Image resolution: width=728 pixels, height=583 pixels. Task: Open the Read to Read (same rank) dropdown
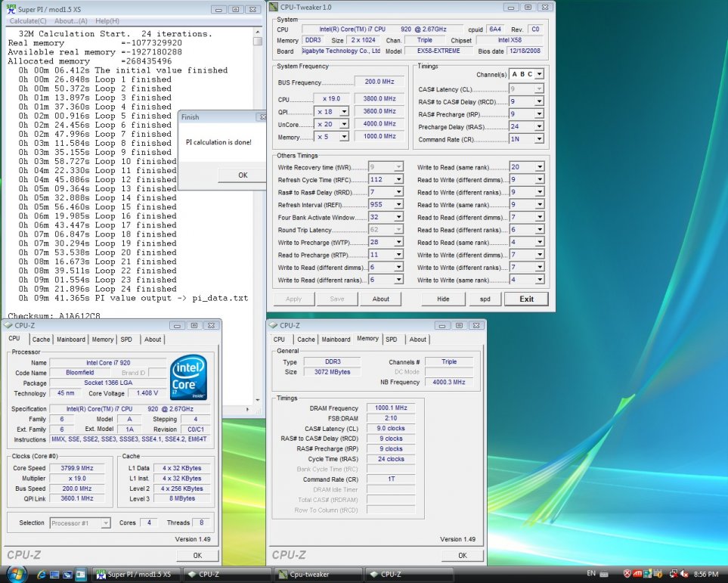pyautogui.click(x=540, y=243)
